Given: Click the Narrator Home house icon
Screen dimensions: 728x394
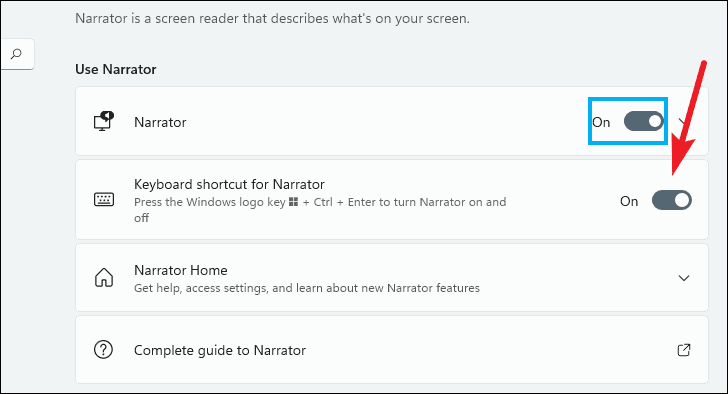Looking at the screenshot, I should pos(104,278).
